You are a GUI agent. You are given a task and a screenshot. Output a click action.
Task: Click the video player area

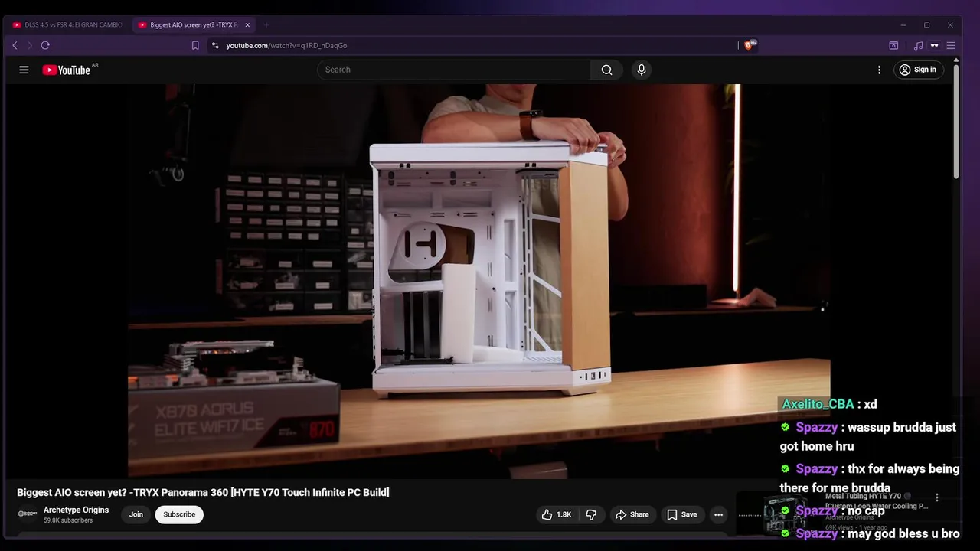click(x=479, y=281)
